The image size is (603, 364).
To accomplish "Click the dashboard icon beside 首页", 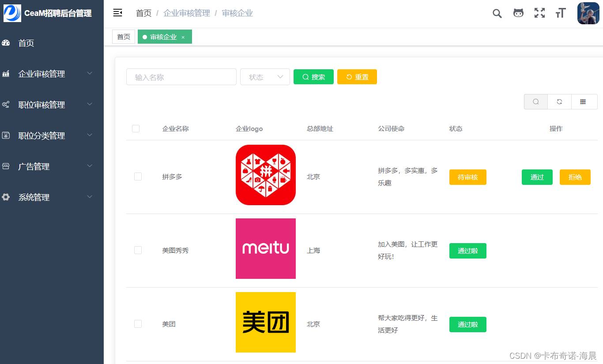I will pos(6,43).
